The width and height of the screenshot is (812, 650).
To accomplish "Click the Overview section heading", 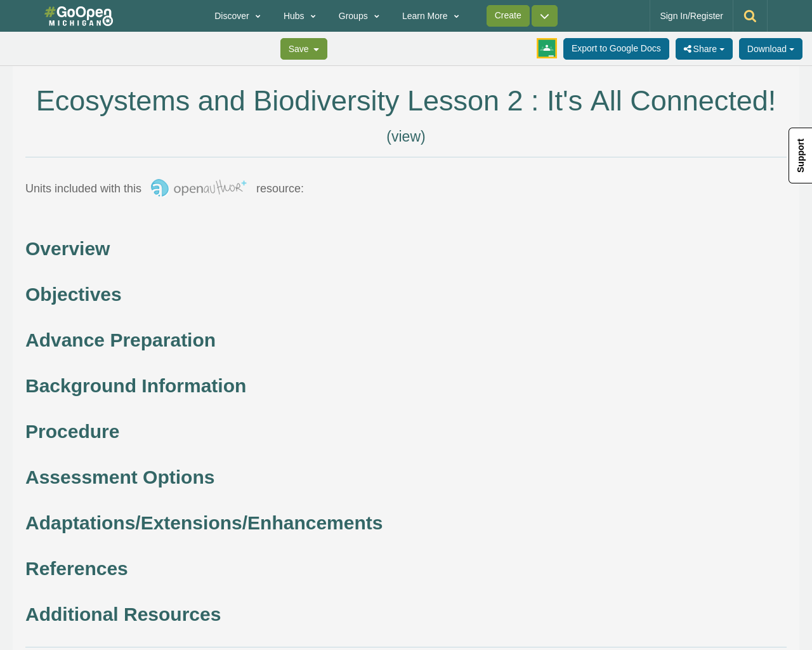I will coord(68,247).
